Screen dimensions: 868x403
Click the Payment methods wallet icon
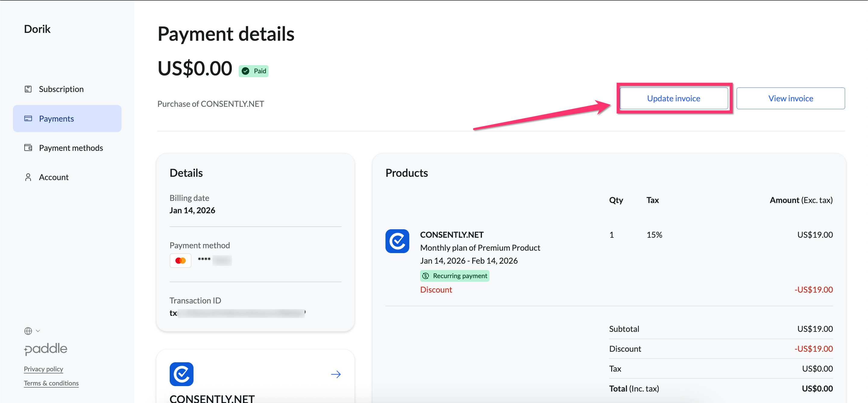28,148
